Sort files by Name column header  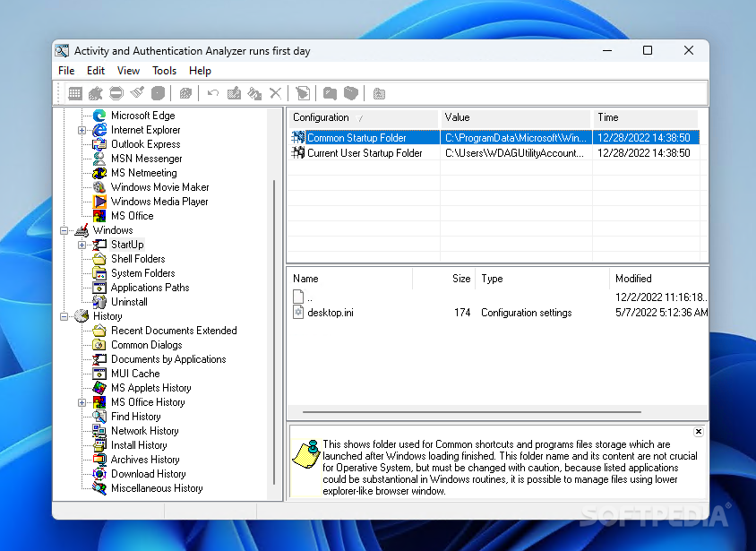pyautogui.click(x=350, y=279)
